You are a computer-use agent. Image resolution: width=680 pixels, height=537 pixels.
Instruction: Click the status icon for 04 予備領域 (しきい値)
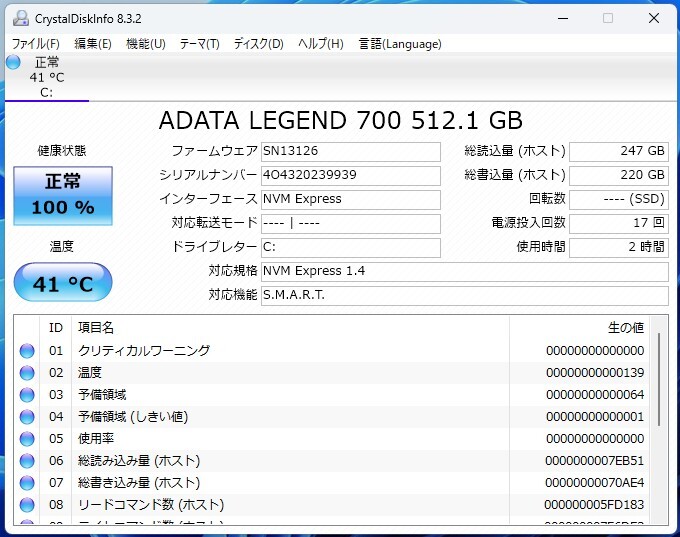pyautogui.click(x=27, y=417)
